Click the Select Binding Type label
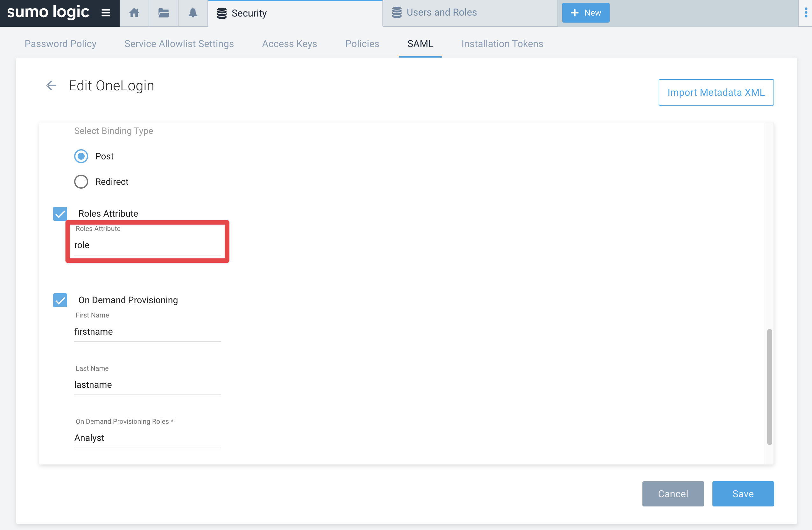This screenshot has width=812, height=530. 114,131
